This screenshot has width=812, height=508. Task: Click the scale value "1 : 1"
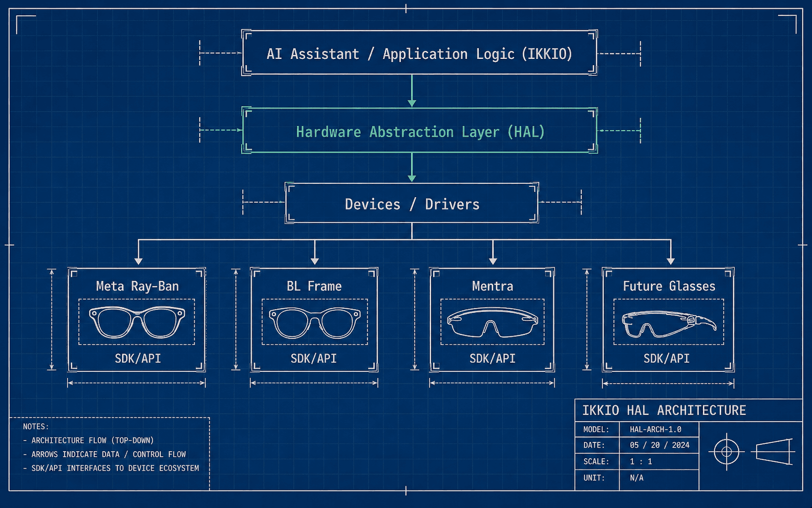pyautogui.click(x=641, y=462)
